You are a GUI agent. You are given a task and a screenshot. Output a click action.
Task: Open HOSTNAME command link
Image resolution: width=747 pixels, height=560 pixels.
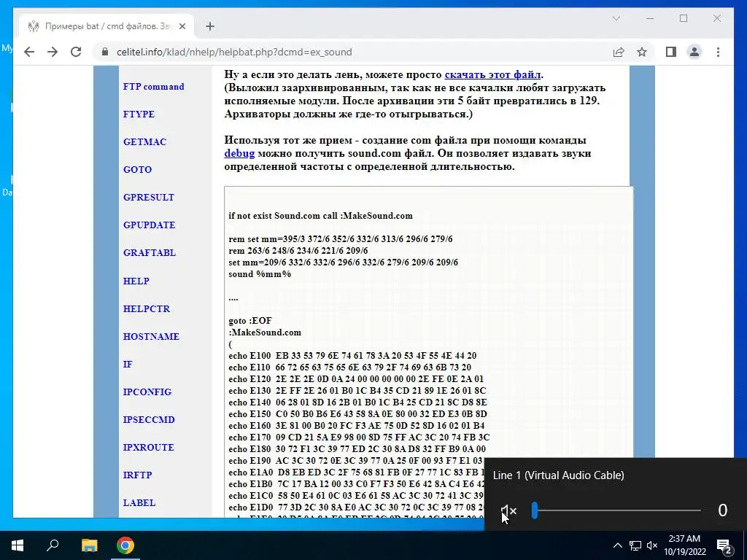pyautogui.click(x=151, y=336)
